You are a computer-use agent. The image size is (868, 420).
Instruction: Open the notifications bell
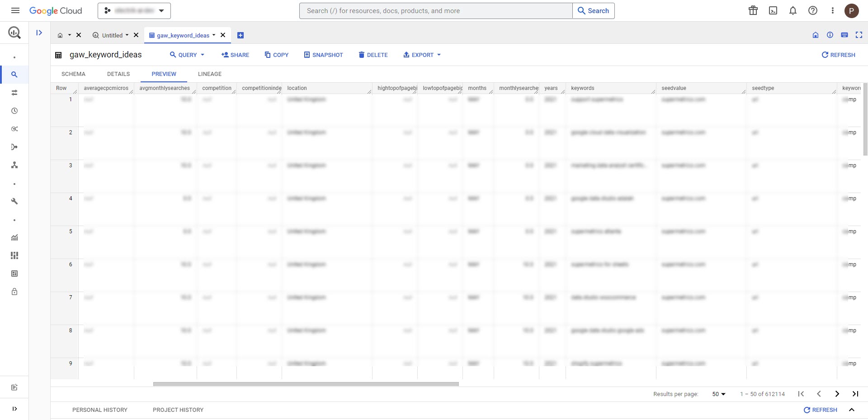tap(793, 10)
